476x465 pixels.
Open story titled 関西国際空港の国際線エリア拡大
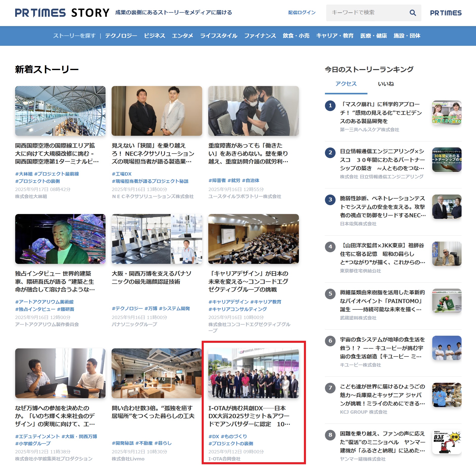pyautogui.click(x=57, y=153)
